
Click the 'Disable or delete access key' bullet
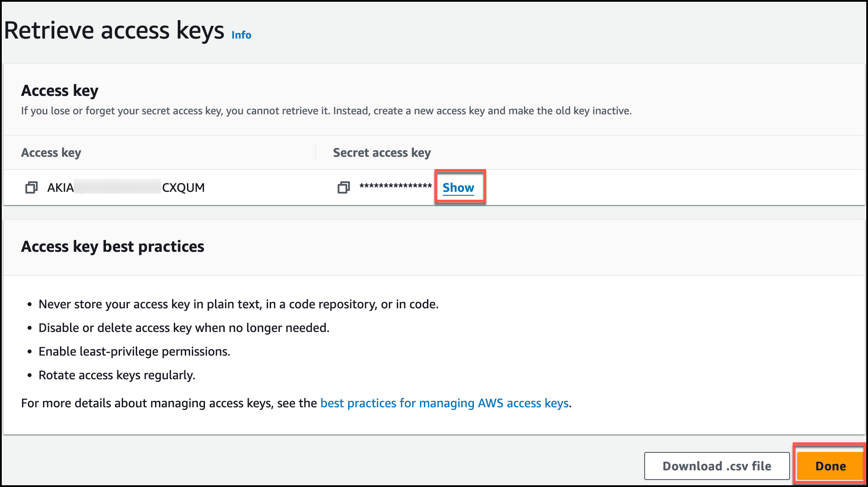point(184,328)
